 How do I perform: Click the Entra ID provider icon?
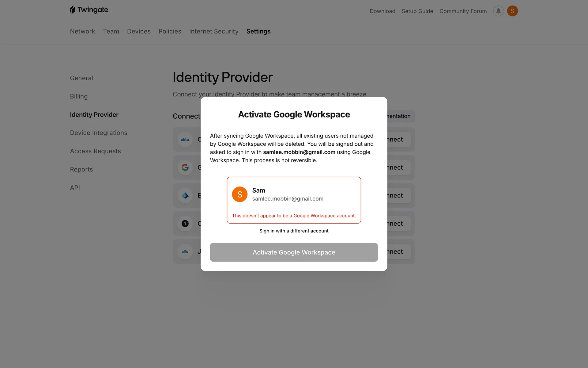185,196
